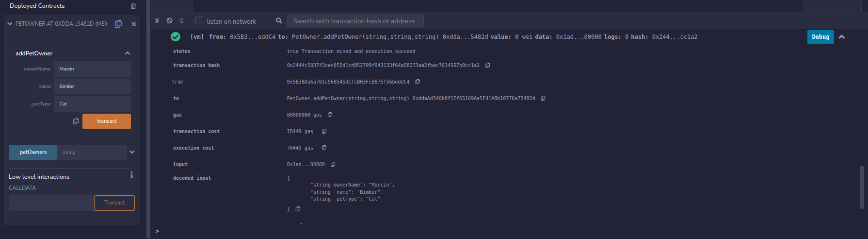Expand the petOwners function inputs
The height and width of the screenshot is (239, 868).
coord(132,152)
